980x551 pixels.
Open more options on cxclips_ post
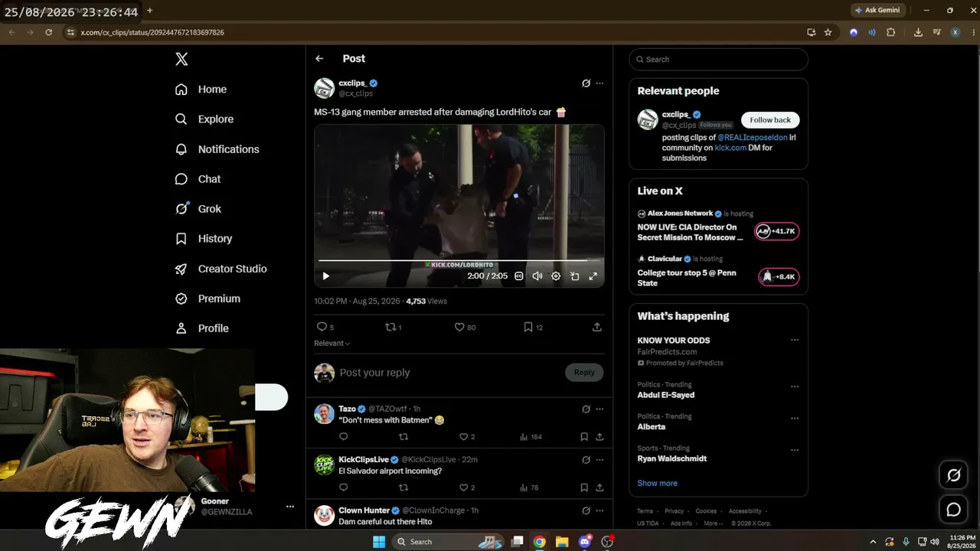pos(599,83)
